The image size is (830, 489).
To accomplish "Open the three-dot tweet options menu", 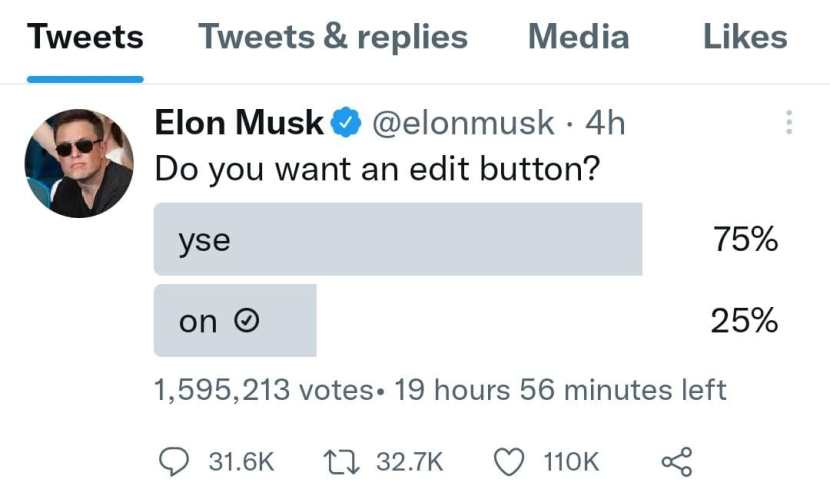I will coord(789,122).
